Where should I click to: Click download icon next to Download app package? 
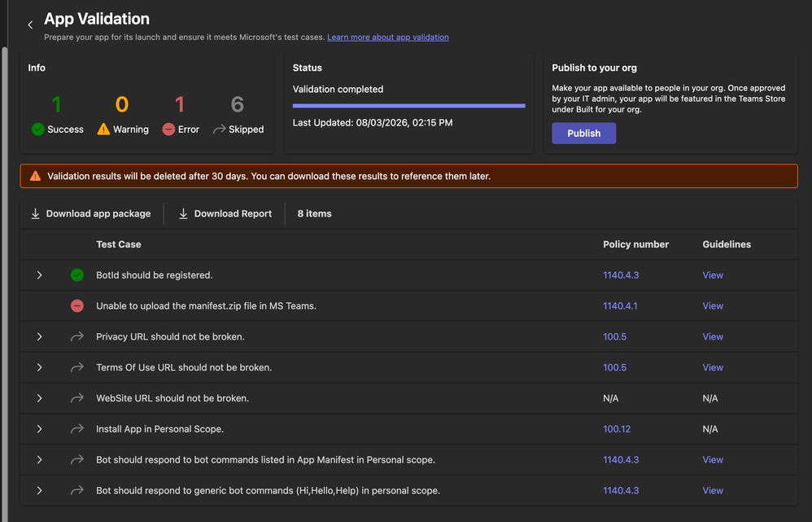[35, 213]
